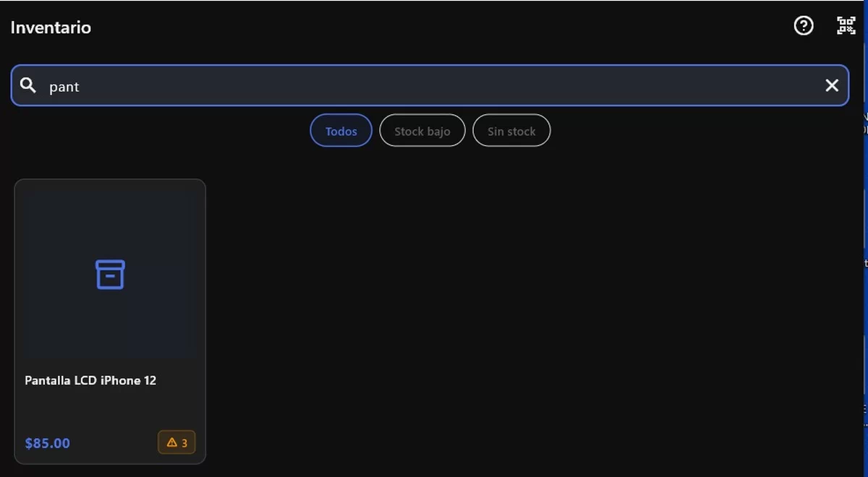Click the low stock warning badge showing 3
Image resolution: width=868 pixels, height=477 pixels.
point(176,442)
